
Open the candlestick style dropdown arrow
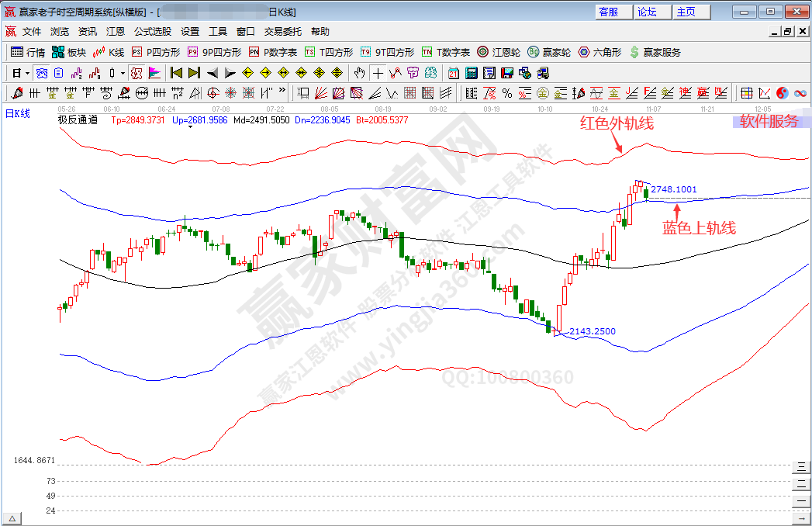pyautogui.click(x=123, y=73)
